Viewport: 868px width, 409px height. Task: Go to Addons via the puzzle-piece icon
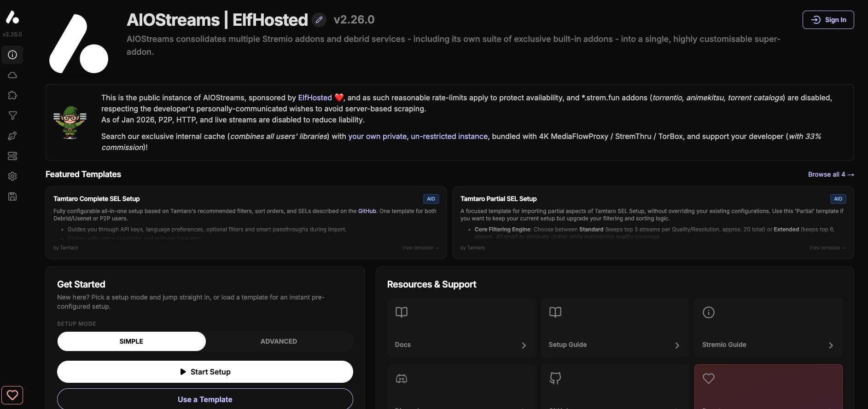click(x=12, y=95)
